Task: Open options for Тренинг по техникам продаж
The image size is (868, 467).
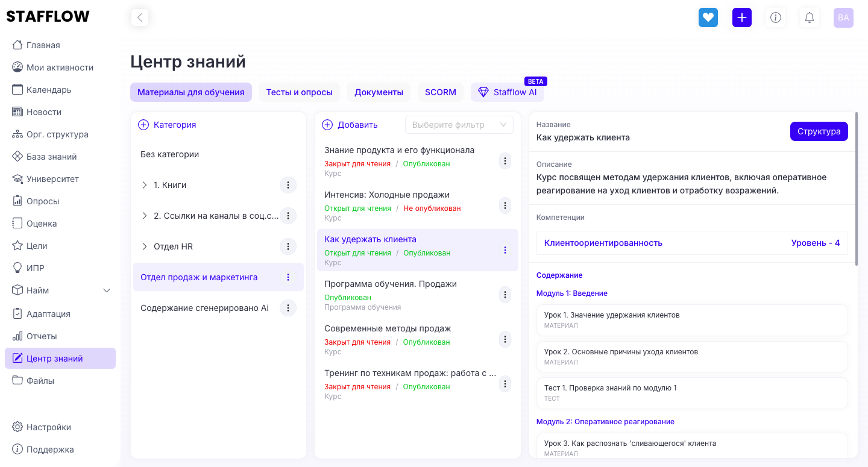Action: click(505, 384)
